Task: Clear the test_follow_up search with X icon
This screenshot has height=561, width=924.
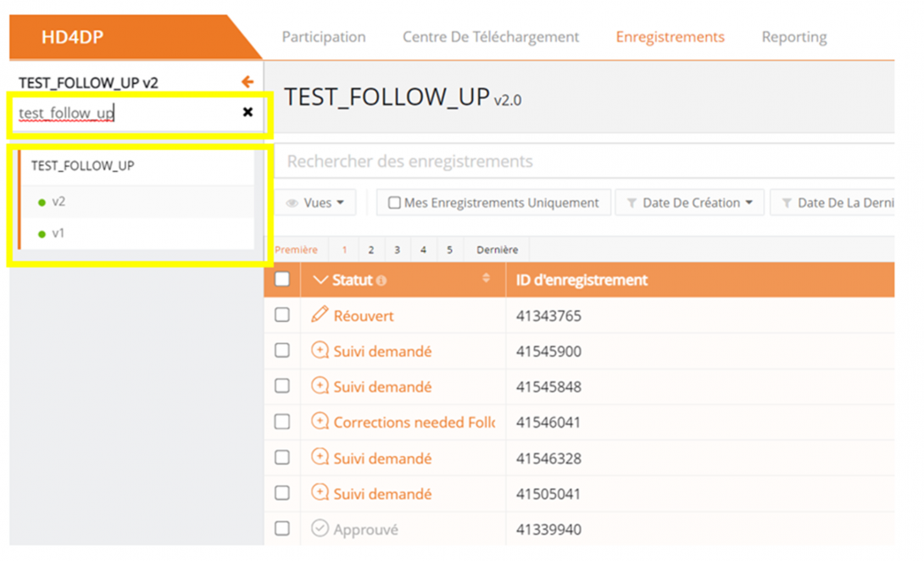Action: point(248,112)
